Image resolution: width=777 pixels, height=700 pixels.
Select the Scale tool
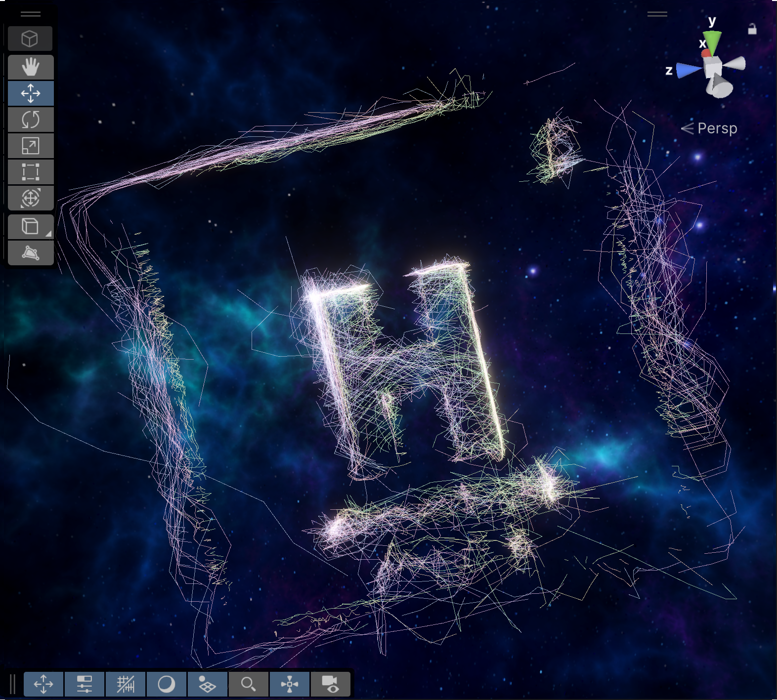[x=31, y=145]
